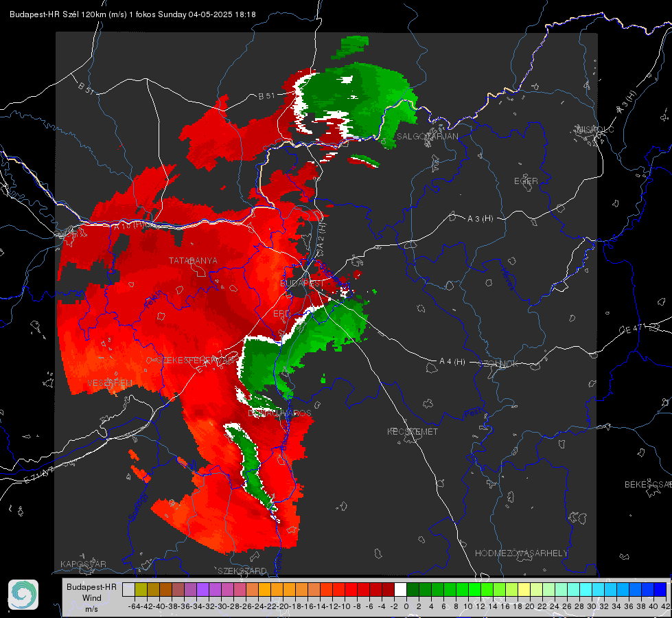Image resolution: width=672 pixels, height=618 pixels.
Task: Pick the gray swatch in the wind legend
Action: click(128, 589)
